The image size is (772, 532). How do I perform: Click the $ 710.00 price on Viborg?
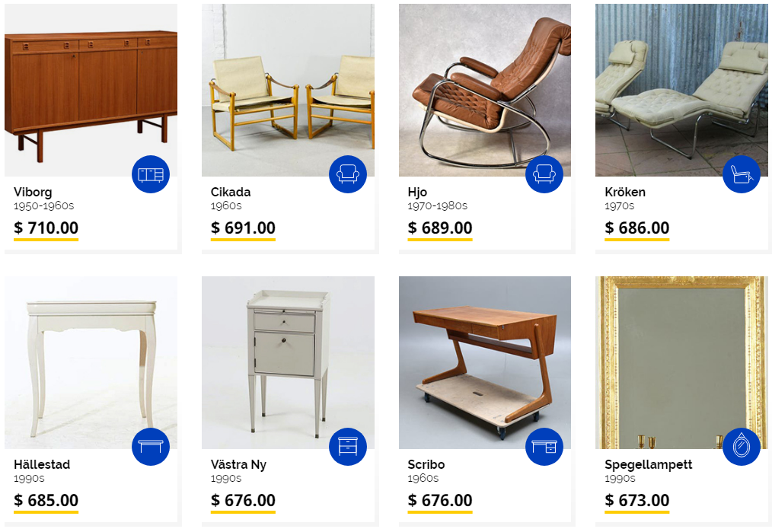pos(46,228)
